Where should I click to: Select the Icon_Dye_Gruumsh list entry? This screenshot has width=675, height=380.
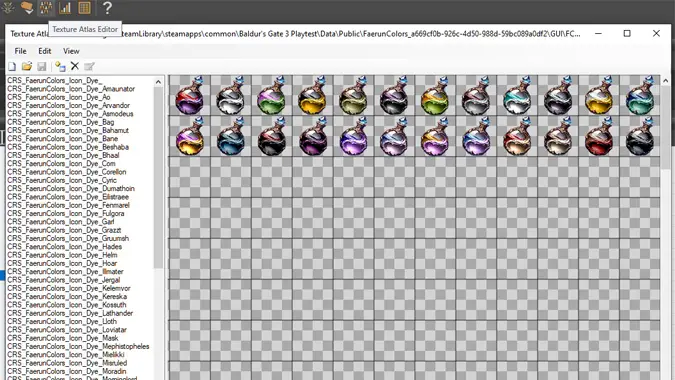68,238
